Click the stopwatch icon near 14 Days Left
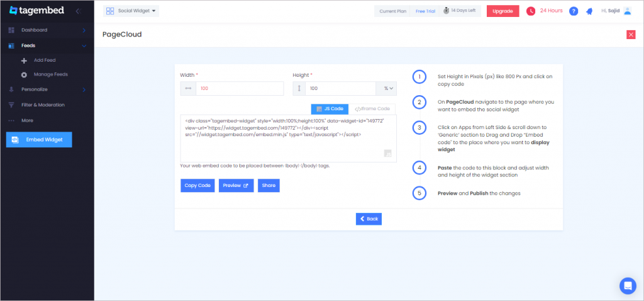 pyautogui.click(x=446, y=11)
